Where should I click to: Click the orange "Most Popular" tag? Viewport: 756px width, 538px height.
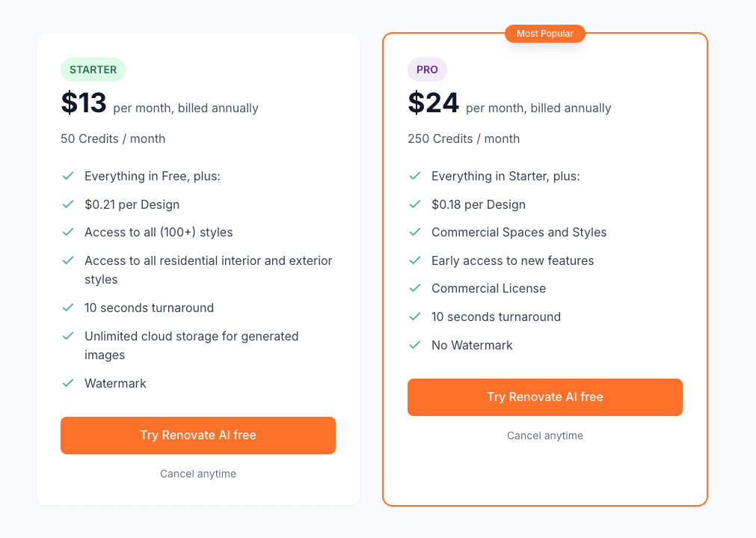544,34
